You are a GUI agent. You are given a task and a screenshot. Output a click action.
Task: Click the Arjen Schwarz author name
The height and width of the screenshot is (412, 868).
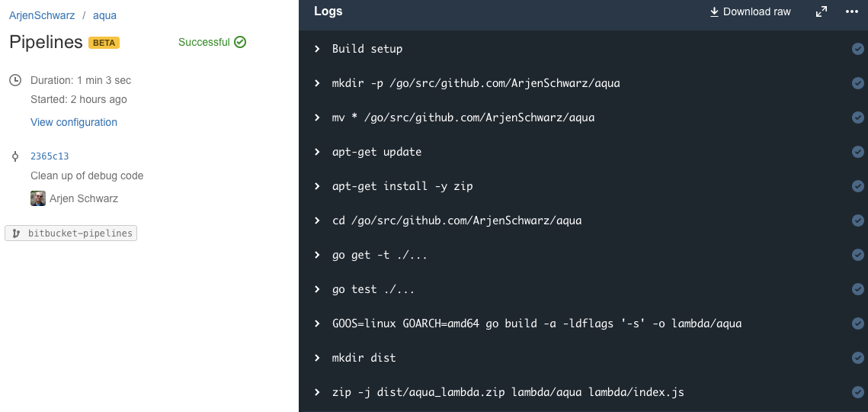pyautogui.click(x=84, y=198)
